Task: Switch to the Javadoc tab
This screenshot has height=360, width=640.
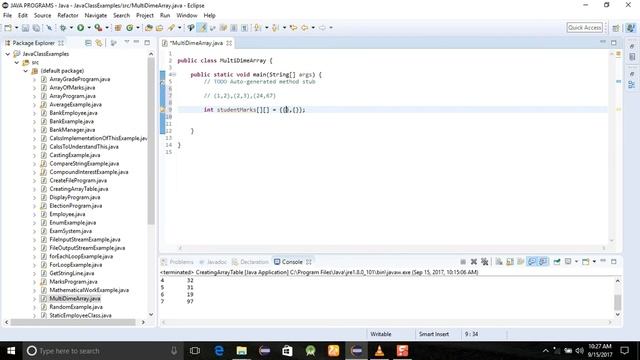Action: (x=213, y=262)
